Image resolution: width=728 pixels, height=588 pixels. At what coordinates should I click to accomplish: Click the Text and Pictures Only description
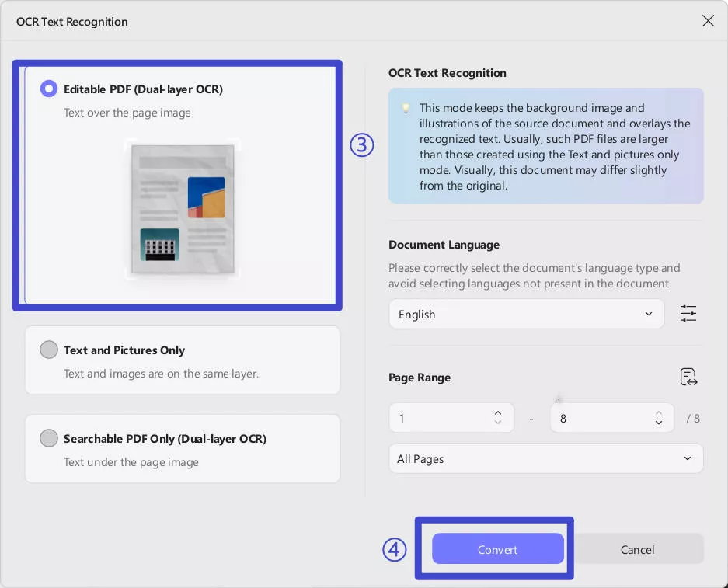(x=161, y=374)
